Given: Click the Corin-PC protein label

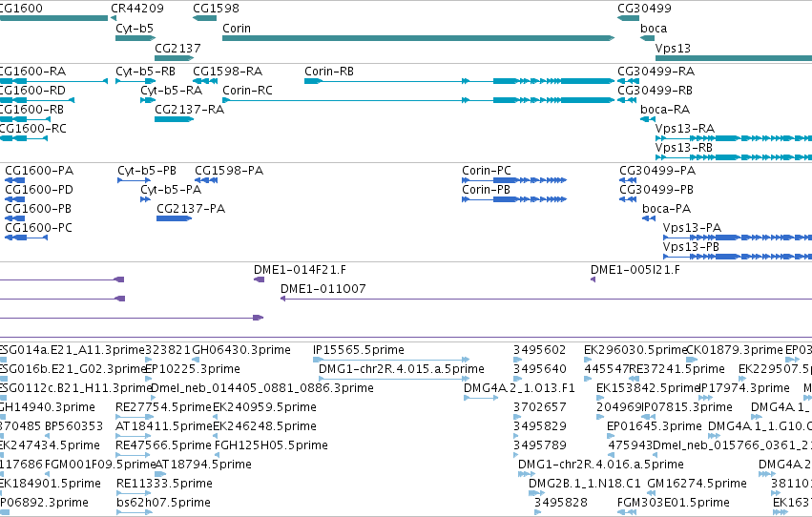Looking at the screenshot, I should coord(487,171).
